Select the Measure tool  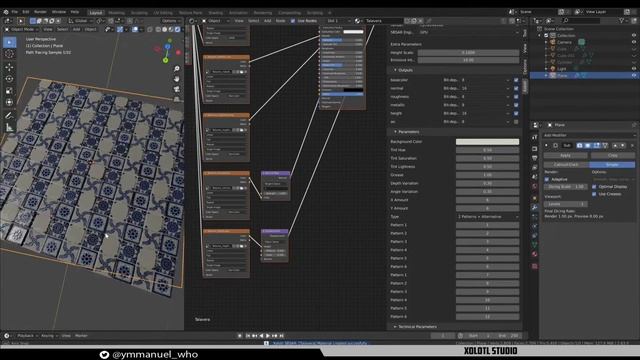click(x=9, y=128)
